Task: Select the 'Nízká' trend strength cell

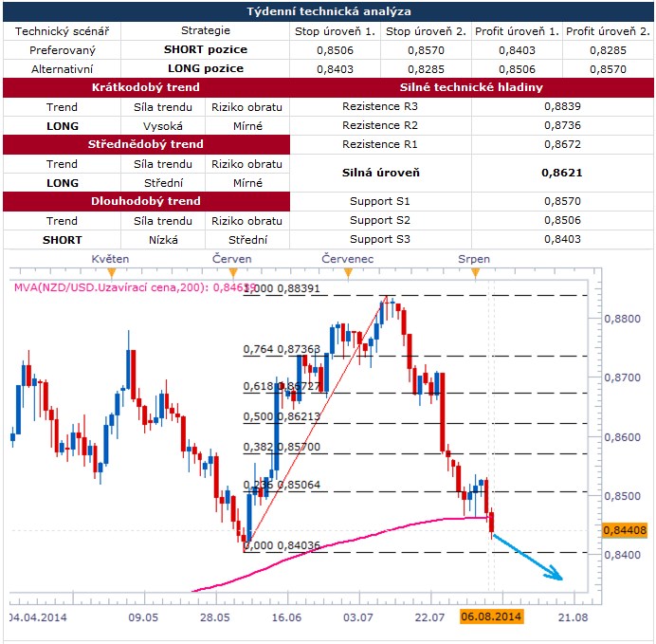Action: [163, 240]
